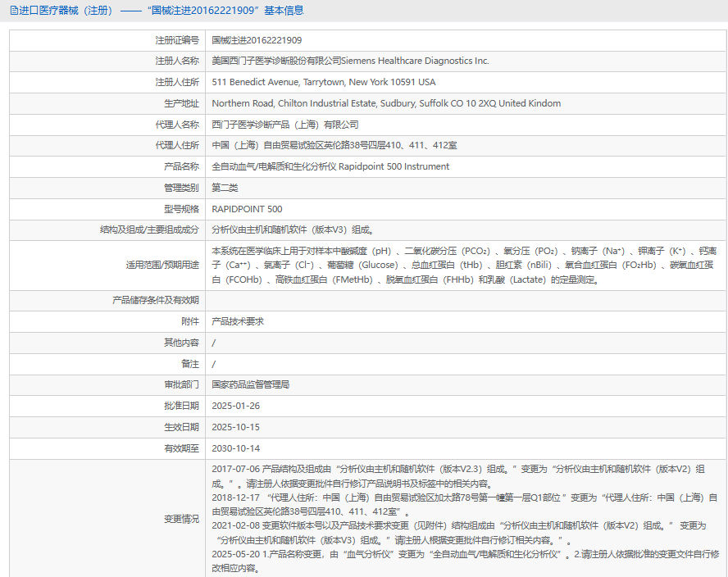Click the intended use paragraph starting 本系统在医学临床上
The image size is (728, 577).
[x=464, y=266]
